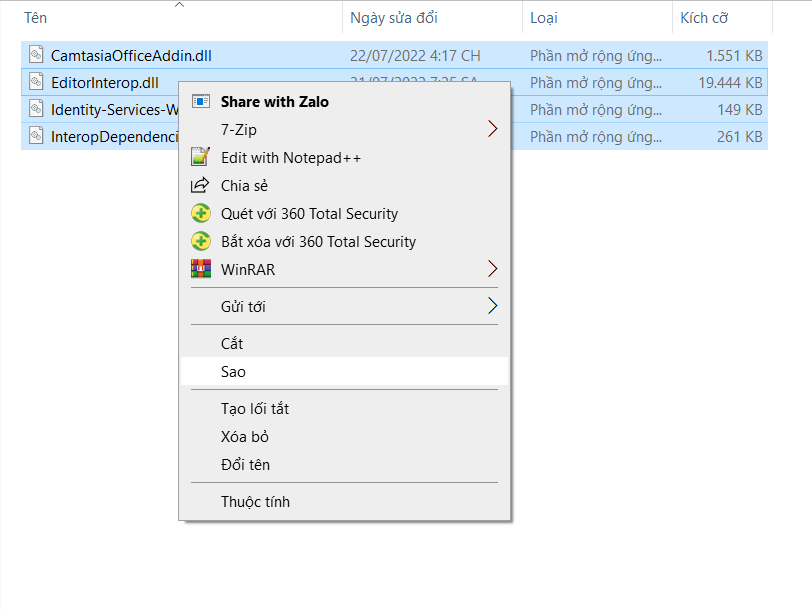Click the Chia sẻ share icon
Image resolution: width=812 pixels, height=610 pixels.
pos(199,185)
